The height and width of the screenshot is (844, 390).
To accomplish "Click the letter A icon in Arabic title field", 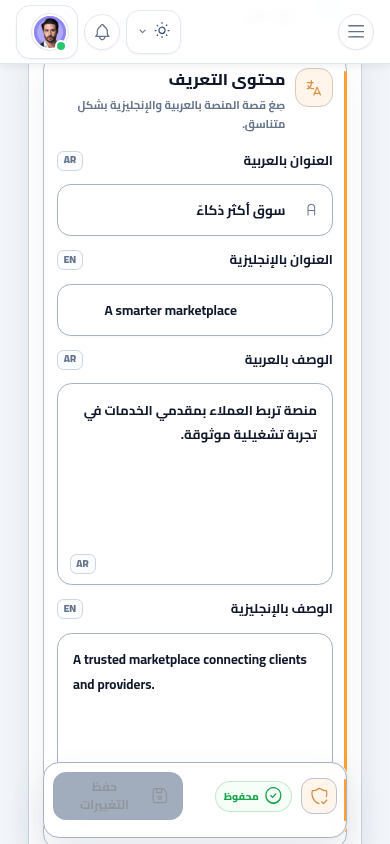I will [x=311, y=210].
